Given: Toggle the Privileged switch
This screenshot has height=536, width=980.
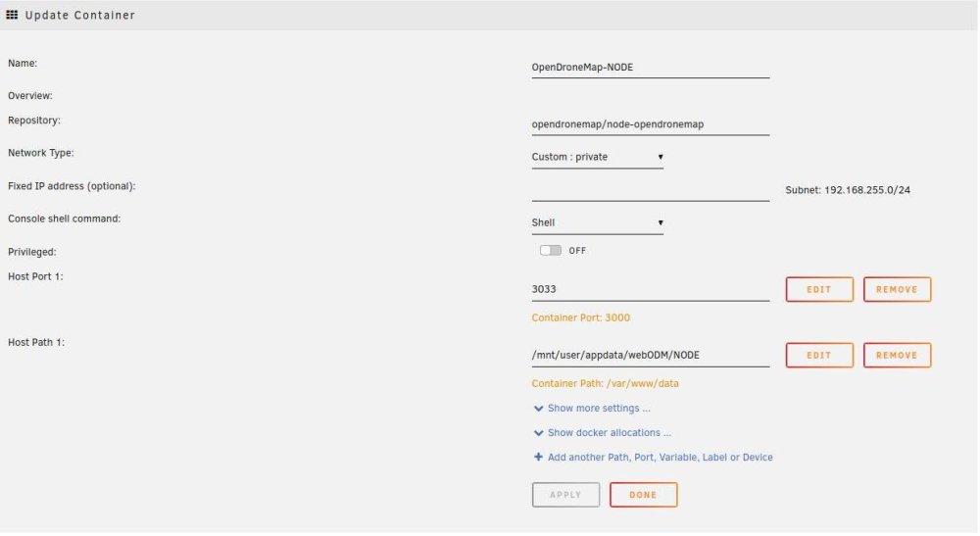Looking at the screenshot, I should 550,251.
